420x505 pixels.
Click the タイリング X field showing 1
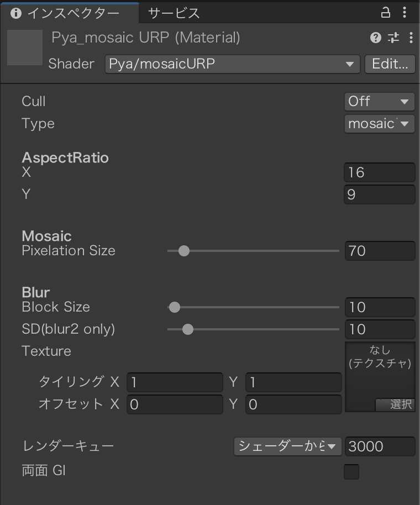point(174,382)
